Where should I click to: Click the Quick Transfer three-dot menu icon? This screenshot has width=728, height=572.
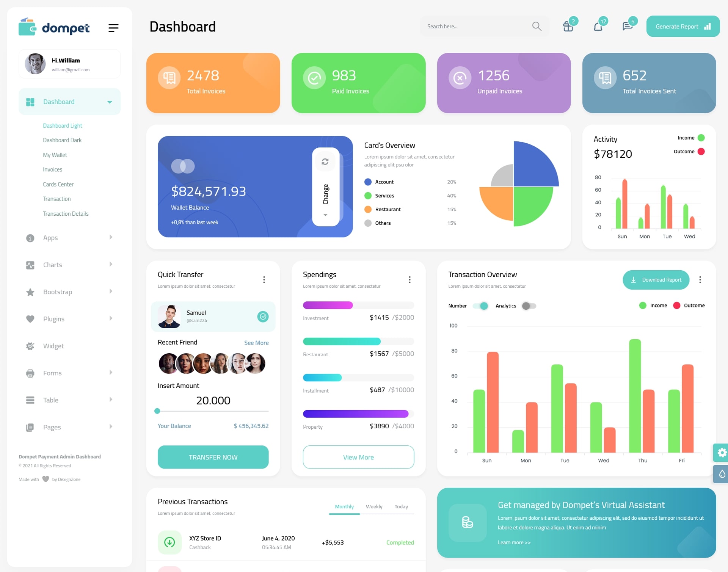(x=264, y=279)
